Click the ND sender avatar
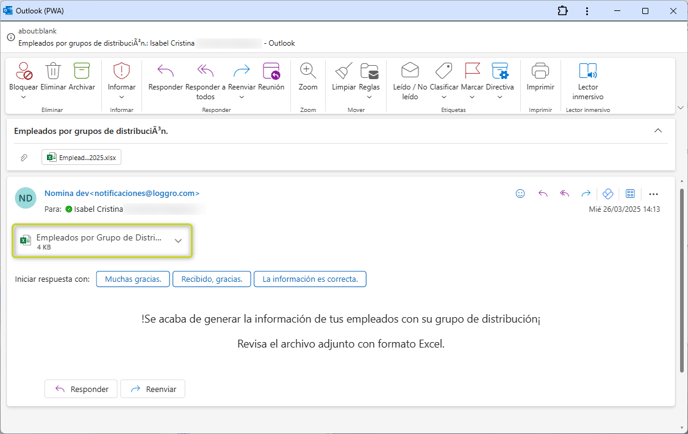This screenshot has width=688, height=434. [x=25, y=198]
